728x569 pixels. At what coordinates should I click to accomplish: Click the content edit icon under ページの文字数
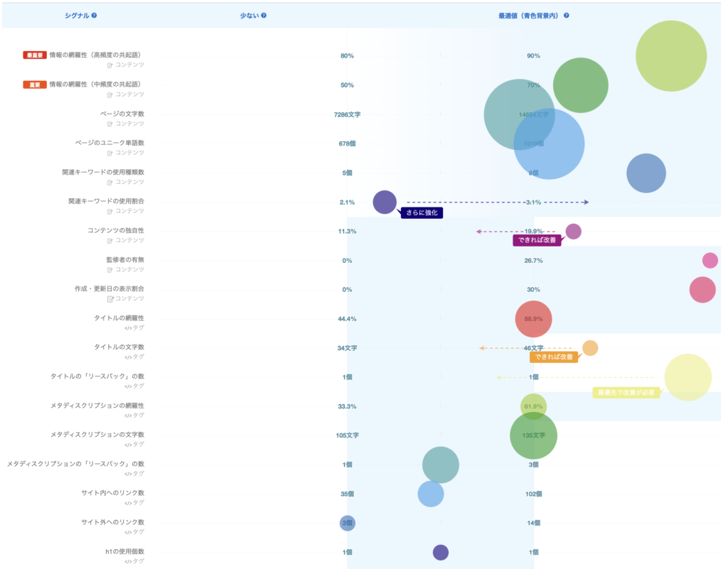pyautogui.click(x=110, y=124)
